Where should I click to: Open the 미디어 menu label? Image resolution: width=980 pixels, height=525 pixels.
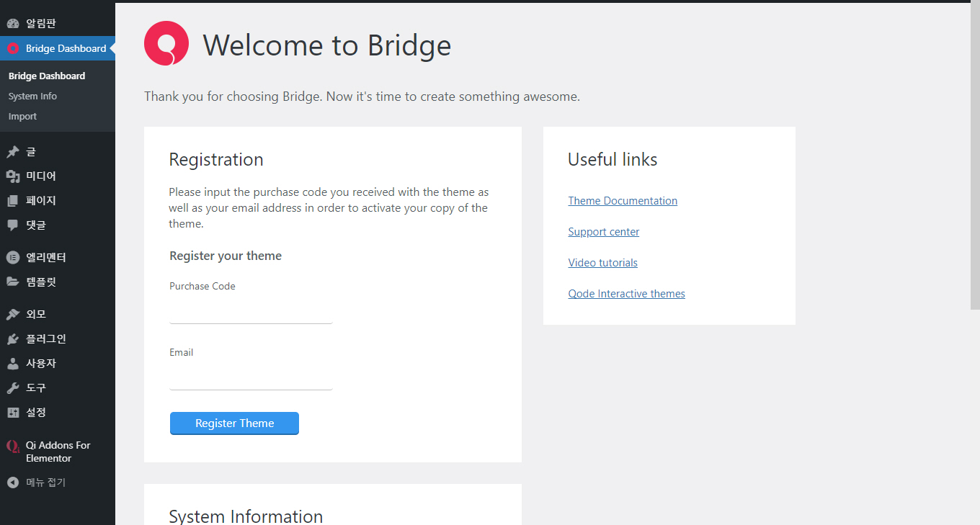click(41, 176)
